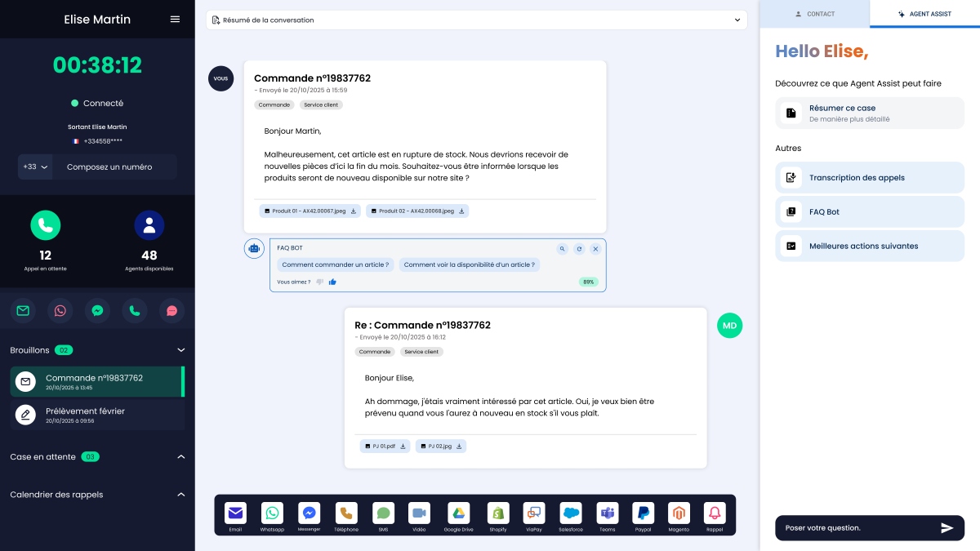Image resolution: width=980 pixels, height=551 pixels.
Task: Open Shopify from the bottom app bar
Action: click(498, 513)
